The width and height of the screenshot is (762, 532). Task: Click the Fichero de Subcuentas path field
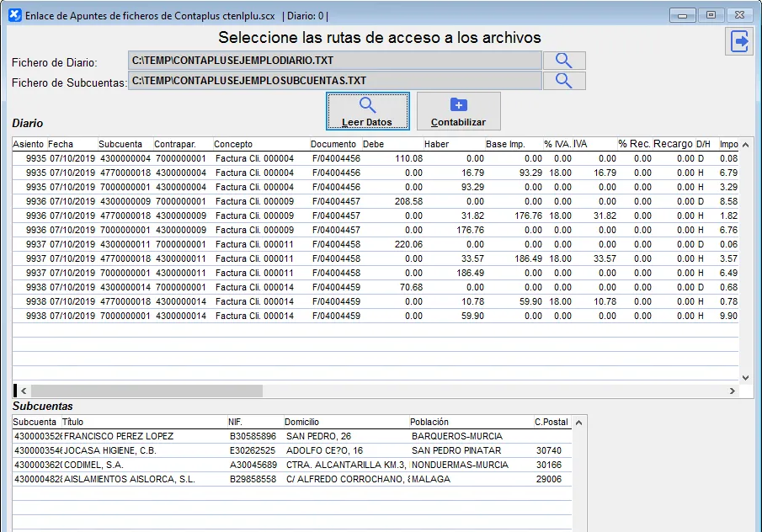(x=334, y=81)
